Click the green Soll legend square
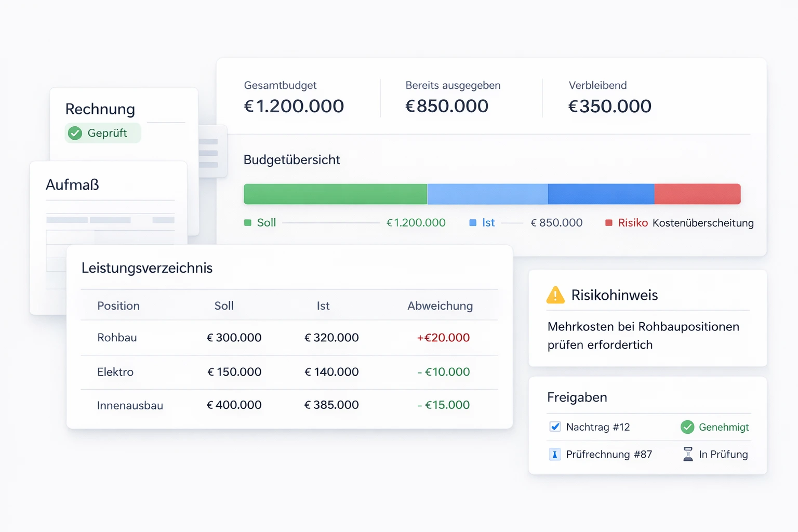The height and width of the screenshot is (532, 798). (248, 223)
